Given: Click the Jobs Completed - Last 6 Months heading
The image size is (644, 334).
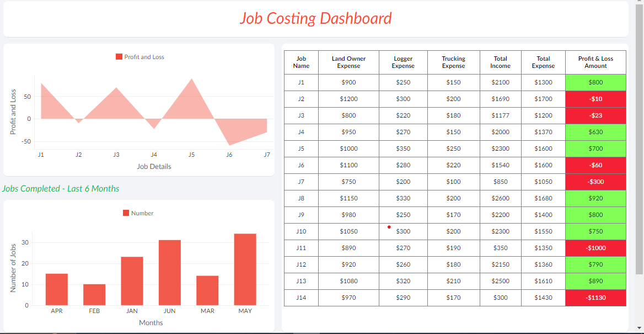Looking at the screenshot, I should (x=61, y=189).
